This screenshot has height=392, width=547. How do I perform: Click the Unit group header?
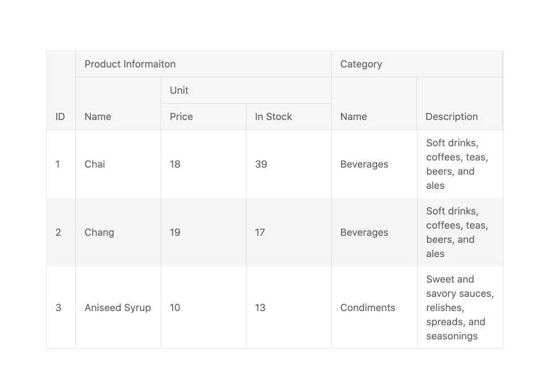point(179,90)
